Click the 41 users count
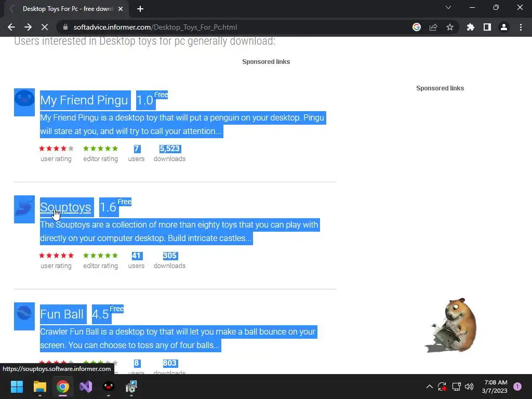Screen dimensions: 532x399 [x=137, y=256]
